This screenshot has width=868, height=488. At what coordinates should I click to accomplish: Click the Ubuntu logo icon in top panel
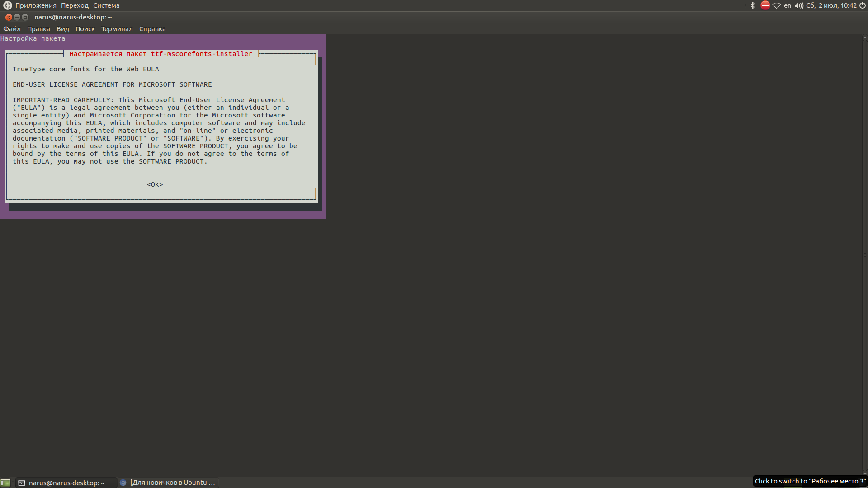coord(7,5)
